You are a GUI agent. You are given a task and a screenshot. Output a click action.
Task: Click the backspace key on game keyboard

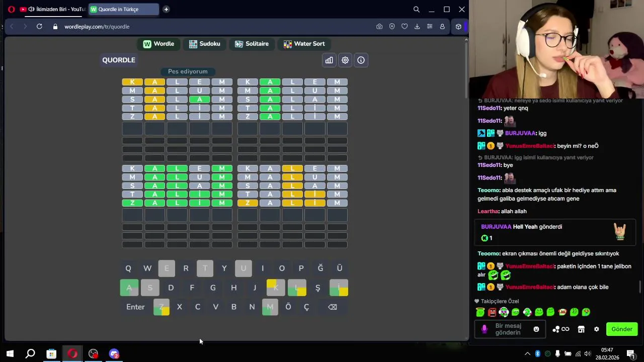pyautogui.click(x=333, y=307)
